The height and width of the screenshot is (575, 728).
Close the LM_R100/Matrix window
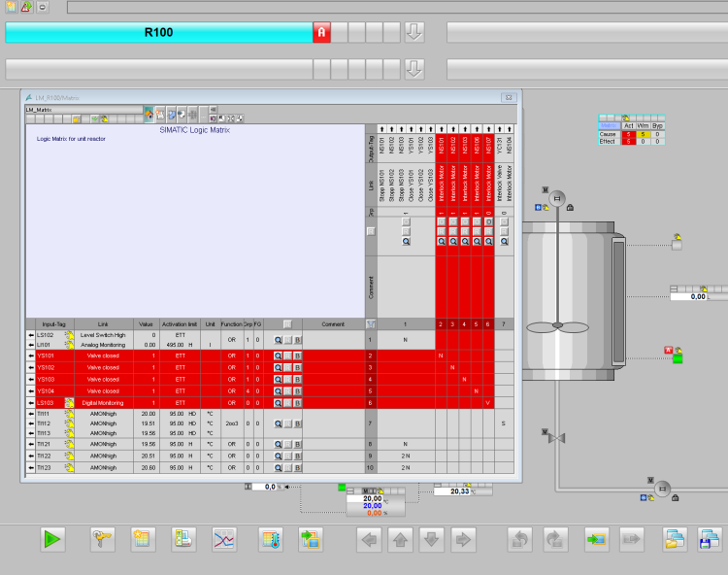[x=509, y=97]
